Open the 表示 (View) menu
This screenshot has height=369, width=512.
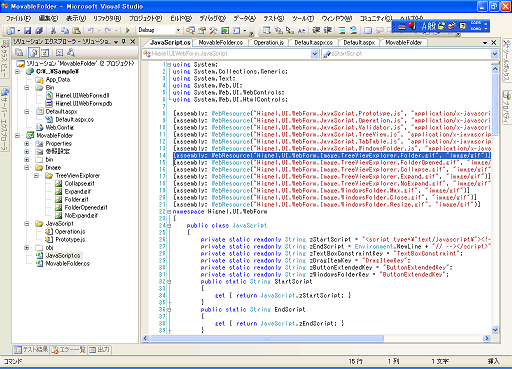76,18
